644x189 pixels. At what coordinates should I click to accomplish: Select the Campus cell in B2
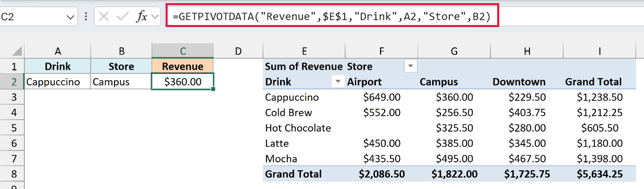tap(121, 82)
